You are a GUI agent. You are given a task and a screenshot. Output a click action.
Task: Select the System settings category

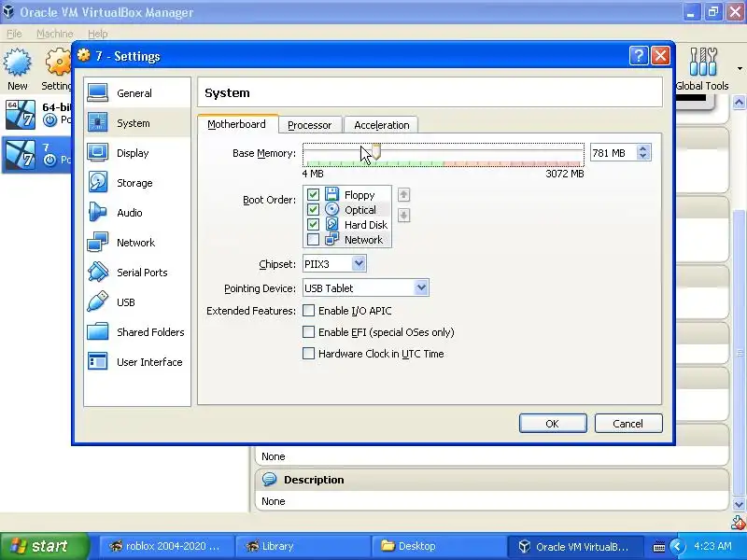point(137,123)
